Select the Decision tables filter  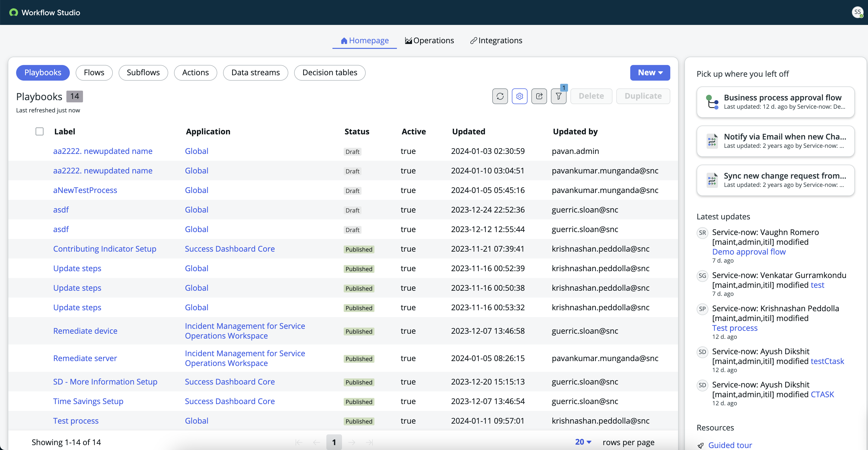(x=330, y=73)
